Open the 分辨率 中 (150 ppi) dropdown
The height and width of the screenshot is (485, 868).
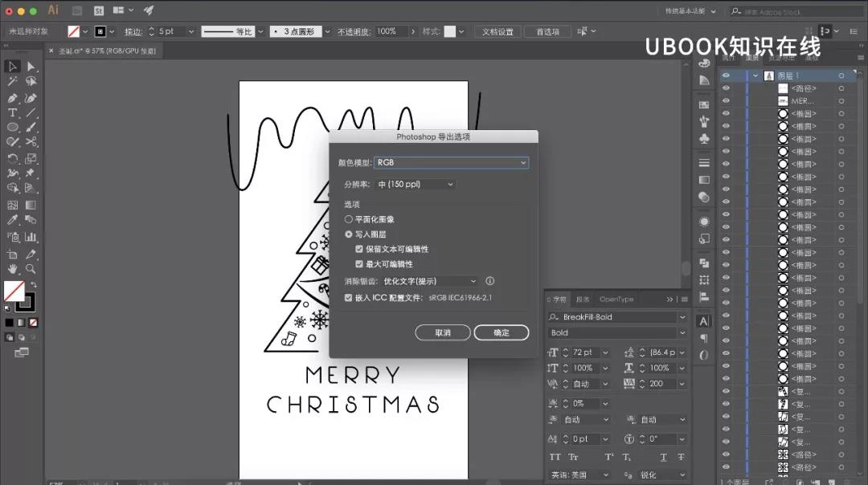[416, 184]
